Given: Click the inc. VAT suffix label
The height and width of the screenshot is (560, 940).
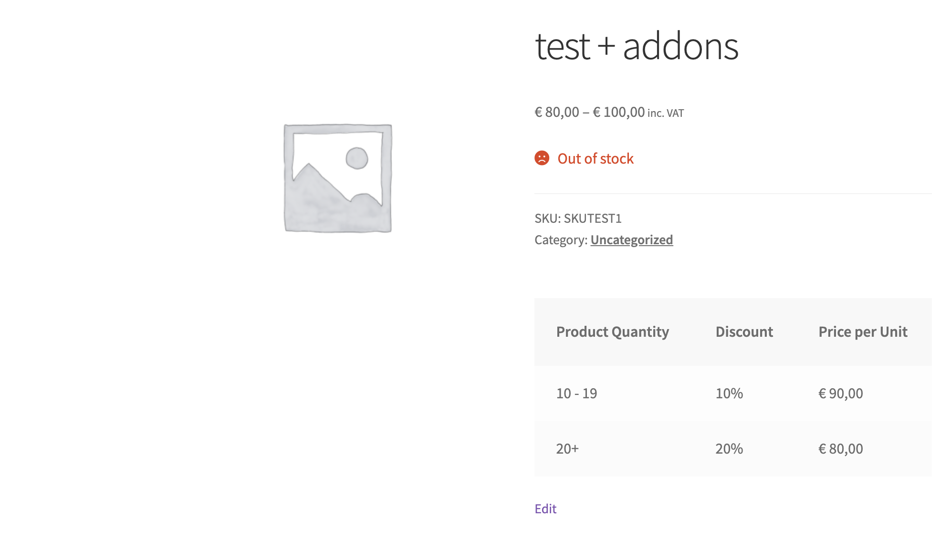Looking at the screenshot, I should click(666, 114).
